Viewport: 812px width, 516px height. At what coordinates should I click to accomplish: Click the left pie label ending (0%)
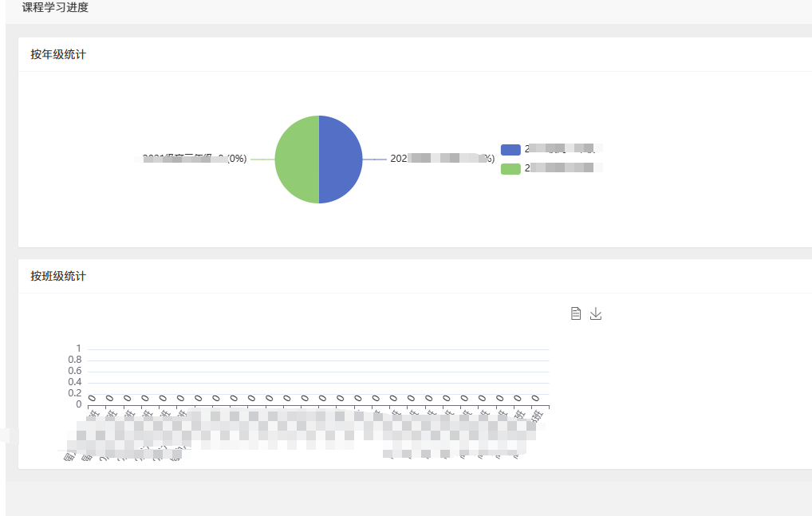tap(191, 159)
